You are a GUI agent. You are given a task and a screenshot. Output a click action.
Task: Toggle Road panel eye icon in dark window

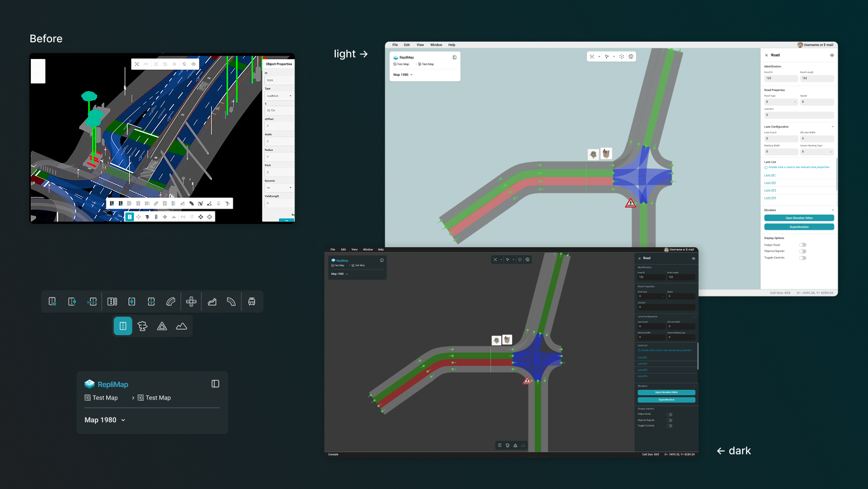tap(693, 259)
